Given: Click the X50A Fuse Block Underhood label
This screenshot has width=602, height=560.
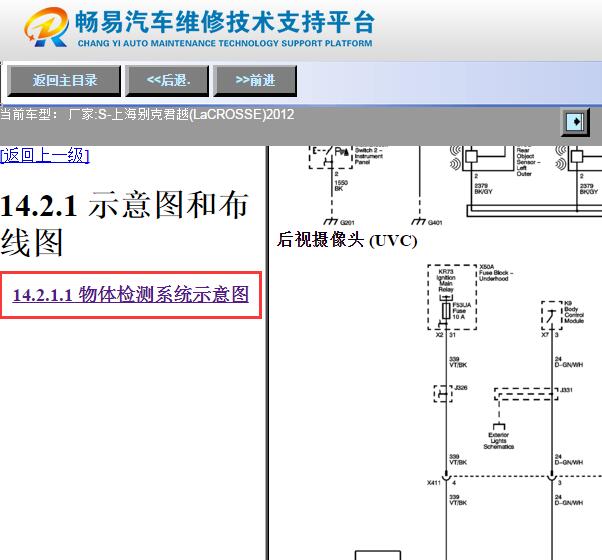Looking at the screenshot, I should tap(496, 273).
